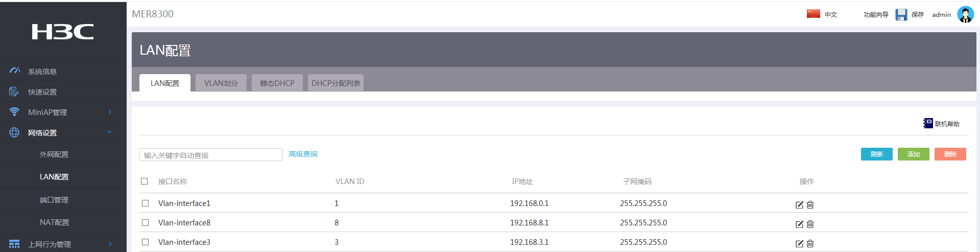Switch to the VLAN划分 tab
Screen dimensions: 980x252
(x=221, y=83)
